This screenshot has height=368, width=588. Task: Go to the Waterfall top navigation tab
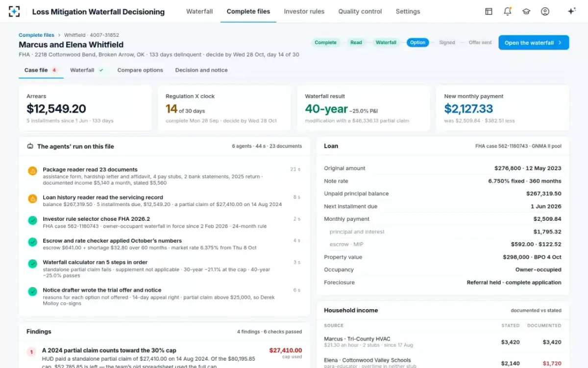point(199,11)
